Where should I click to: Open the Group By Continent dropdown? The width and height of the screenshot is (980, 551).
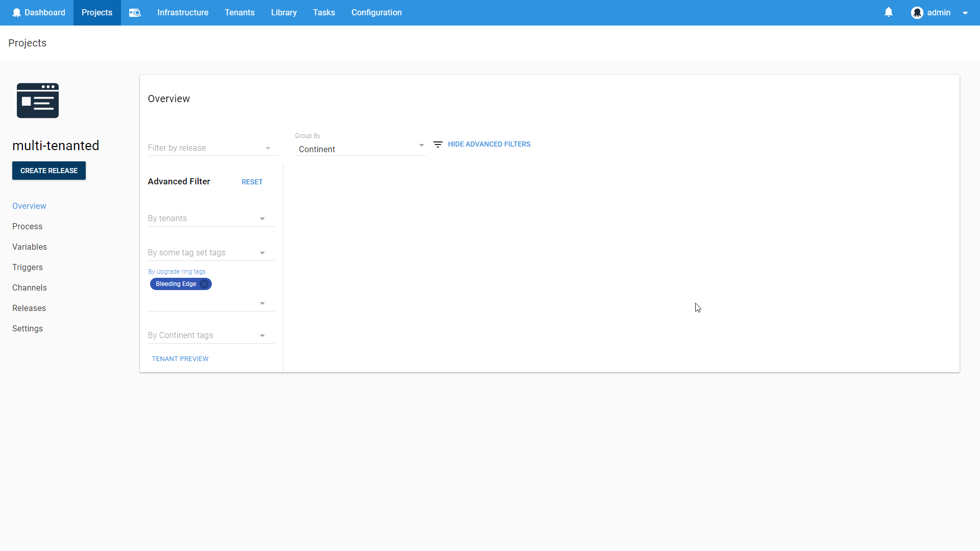tap(360, 149)
